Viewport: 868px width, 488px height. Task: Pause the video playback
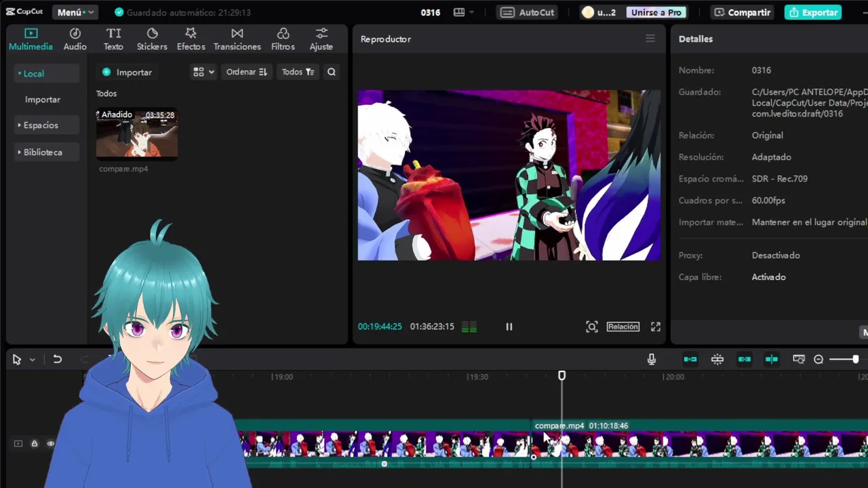pyautogui.click(x=509, y=327)
